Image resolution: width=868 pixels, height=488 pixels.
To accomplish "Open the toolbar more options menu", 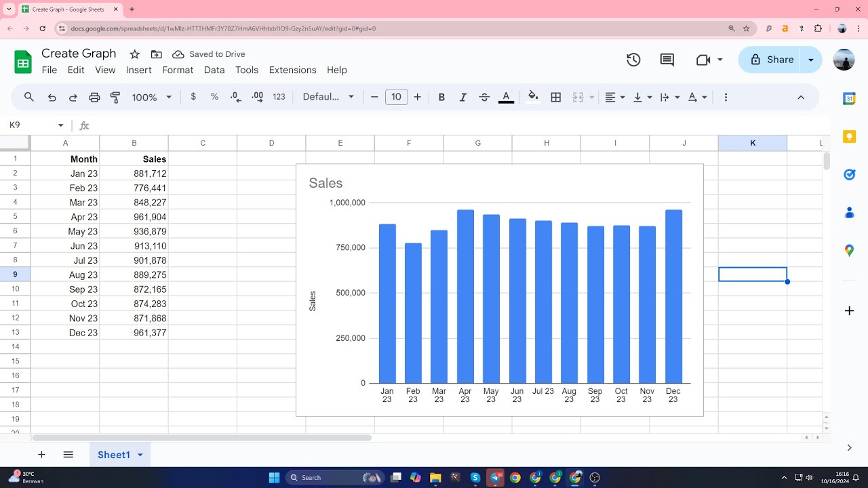I will click(726, 97).
